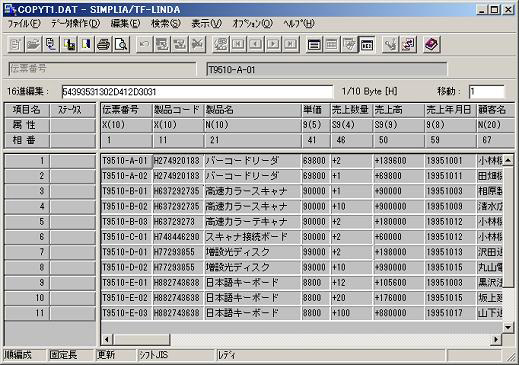Open the 編集(E) menu
519x365 pixels.
(125, 24)
